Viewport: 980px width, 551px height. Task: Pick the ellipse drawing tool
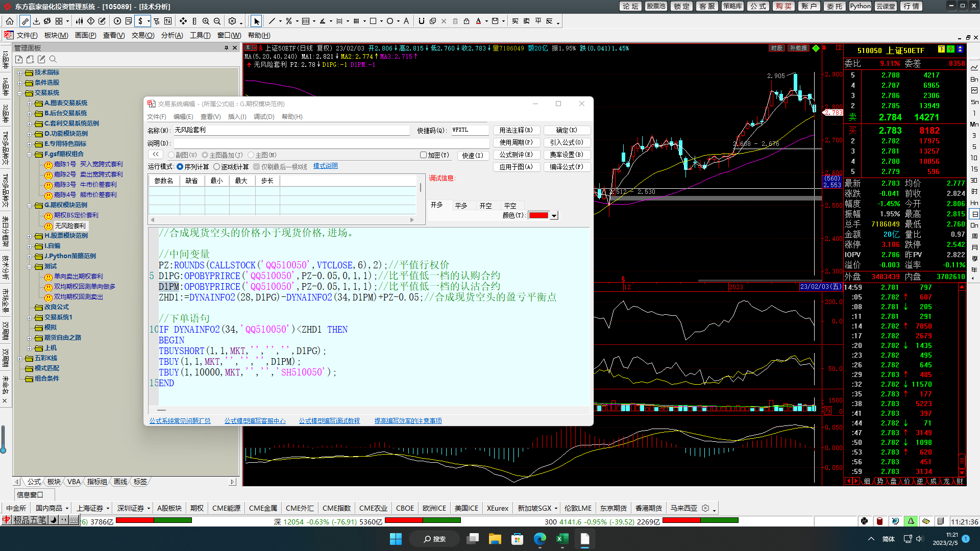pos(390,21)
